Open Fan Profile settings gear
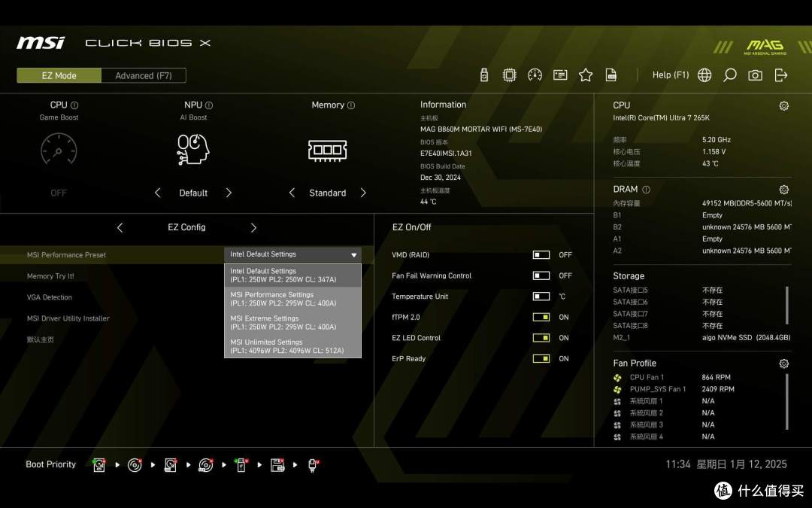This screenshot has width=812, height=508. coord(784,364)
